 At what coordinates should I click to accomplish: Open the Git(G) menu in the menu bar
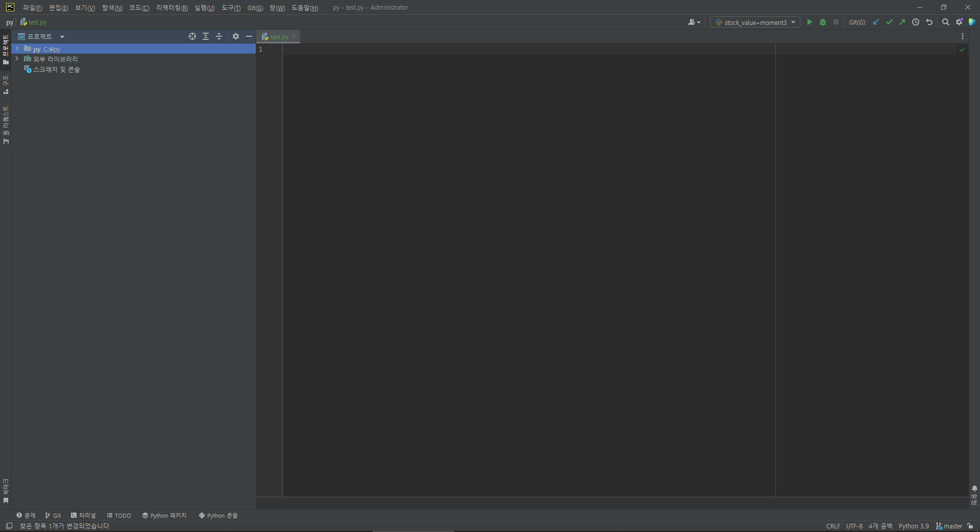[x=255, y=8]
